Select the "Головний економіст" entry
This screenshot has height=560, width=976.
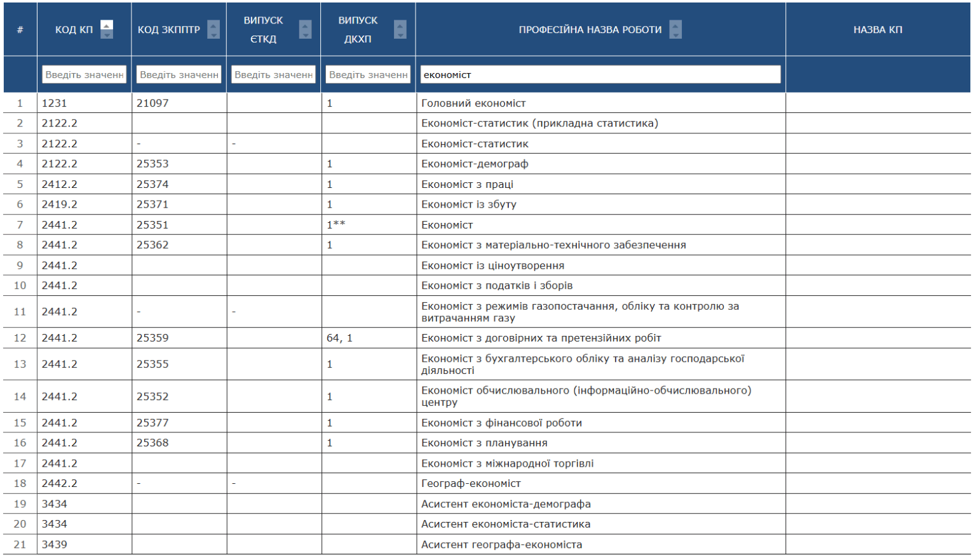(473, 103)
